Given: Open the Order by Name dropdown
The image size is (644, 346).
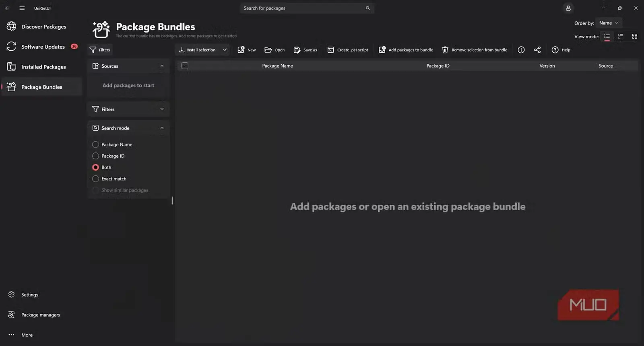Looking at the screenshot, I should pos(609,23).
